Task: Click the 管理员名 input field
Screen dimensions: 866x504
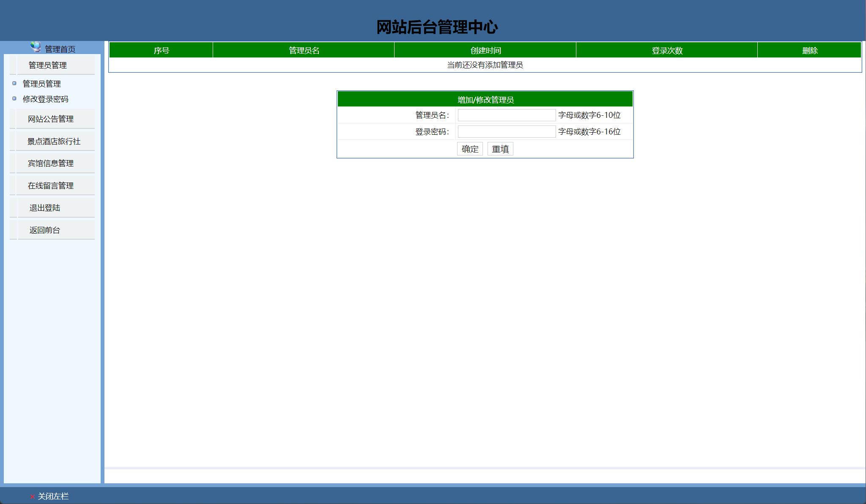Action: [x=506, y=115]
